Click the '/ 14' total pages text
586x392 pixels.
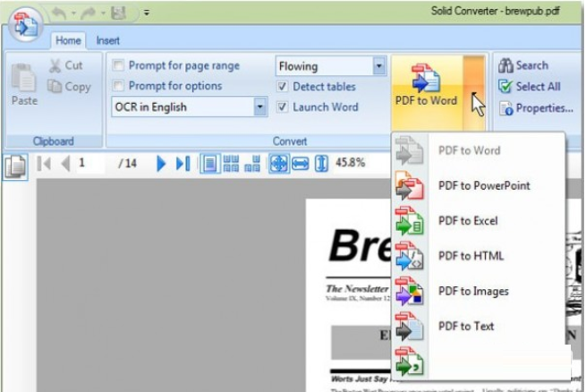point(127,163)
